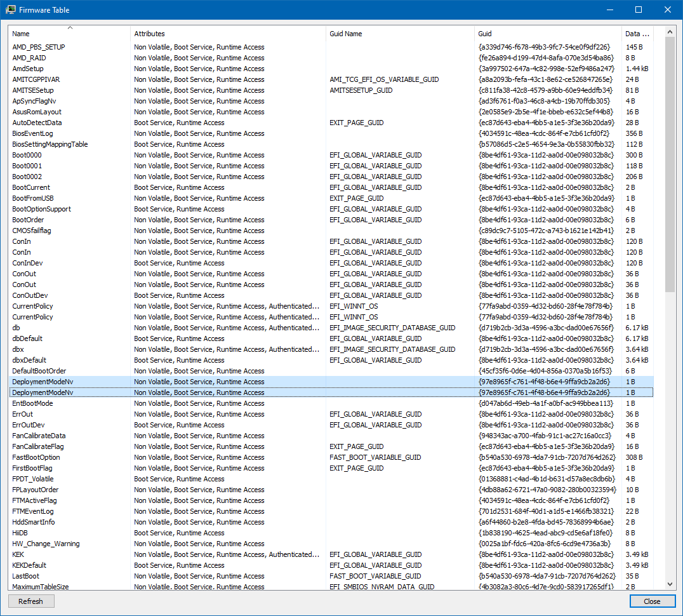683x616 pixels.
Task: Select the dbDefault row
Action: 331,338
